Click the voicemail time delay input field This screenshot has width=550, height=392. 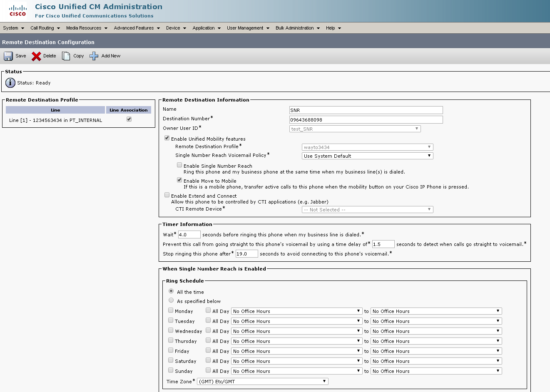coord(383,244)
